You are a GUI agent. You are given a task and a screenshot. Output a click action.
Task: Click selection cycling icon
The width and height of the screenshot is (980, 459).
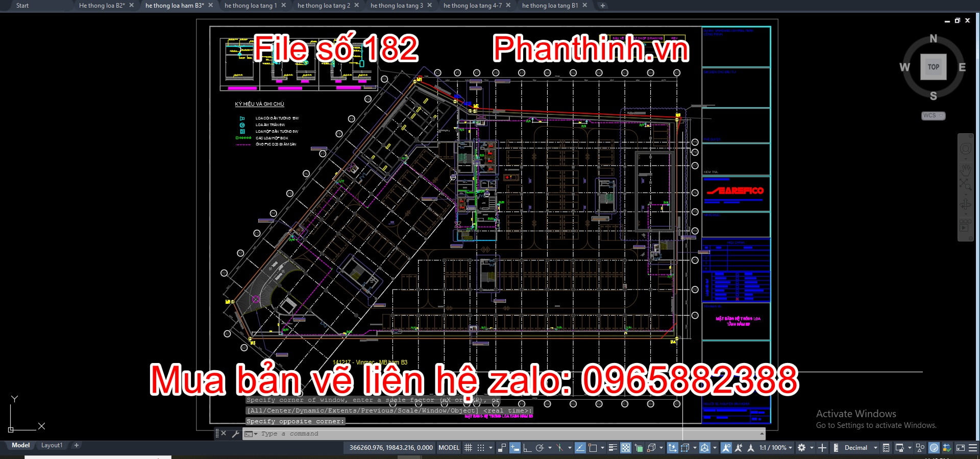point(639,448)
